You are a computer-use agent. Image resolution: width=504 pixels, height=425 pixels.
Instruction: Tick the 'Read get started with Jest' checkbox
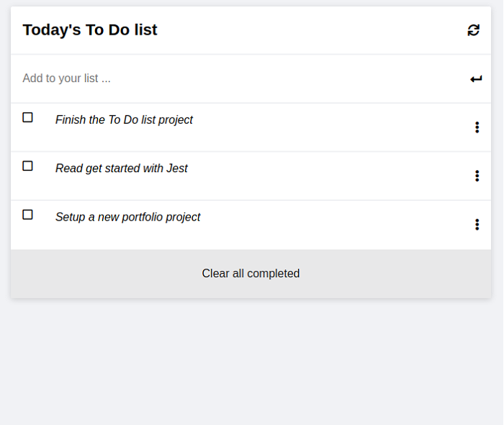[27, 166]
